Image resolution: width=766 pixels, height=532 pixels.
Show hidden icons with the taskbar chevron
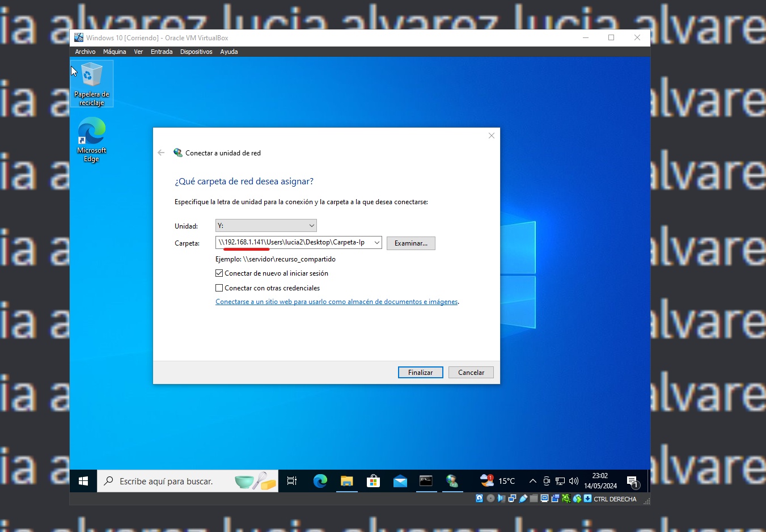click(533, 480)
